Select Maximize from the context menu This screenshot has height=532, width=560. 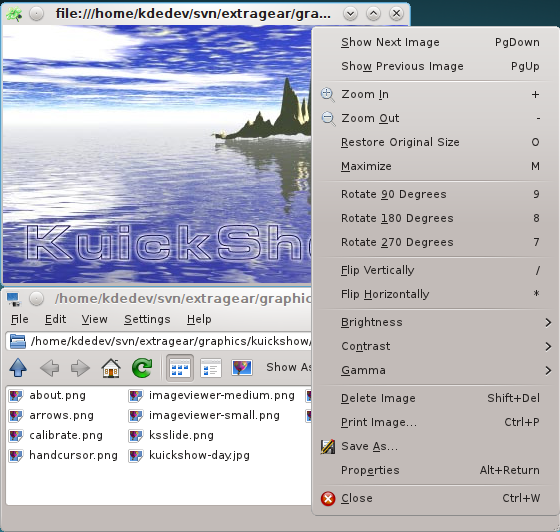[x=436, y=166]
